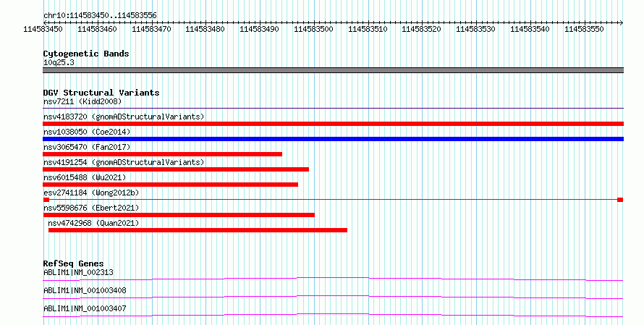Viewport: 644px width, 325px height.
Task: Open variant nsv4183720 gnomAD label
Action: tap(124, 117)
